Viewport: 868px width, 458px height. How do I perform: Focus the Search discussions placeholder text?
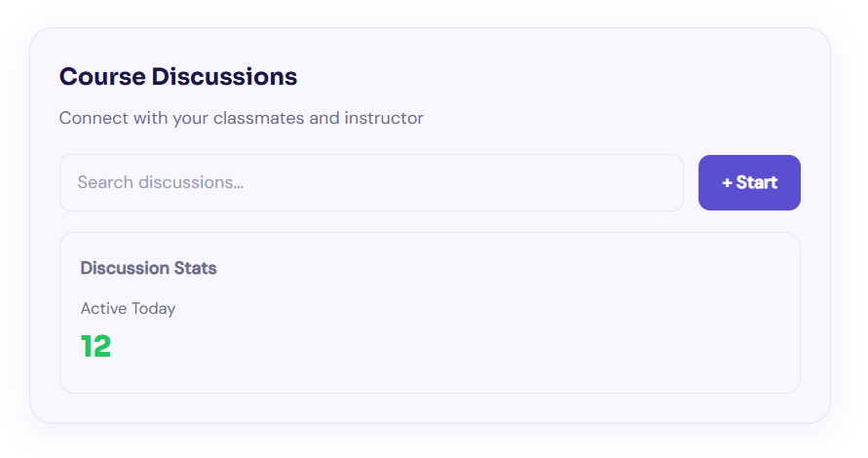(160, 182)
